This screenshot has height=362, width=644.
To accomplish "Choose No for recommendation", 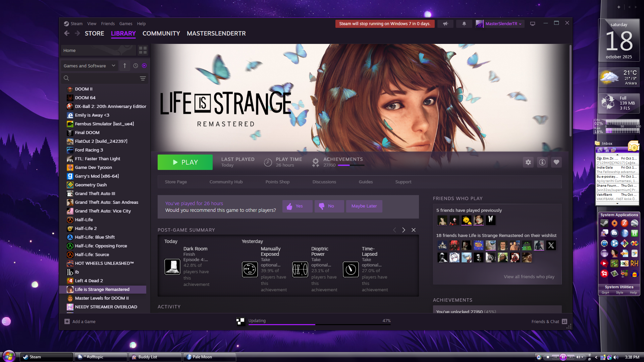I will tap(329, 206).
